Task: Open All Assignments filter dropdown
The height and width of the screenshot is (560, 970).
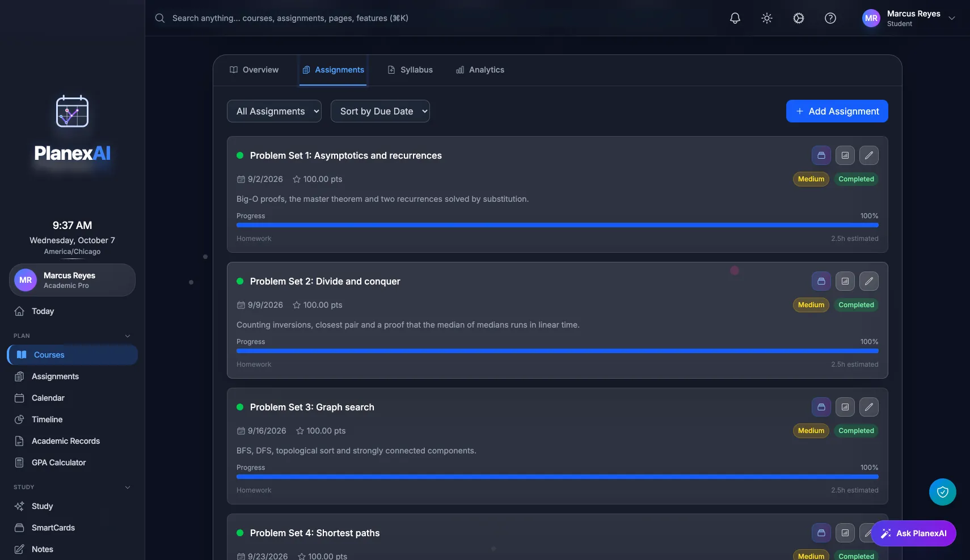Action: click(x=274, y=111)
